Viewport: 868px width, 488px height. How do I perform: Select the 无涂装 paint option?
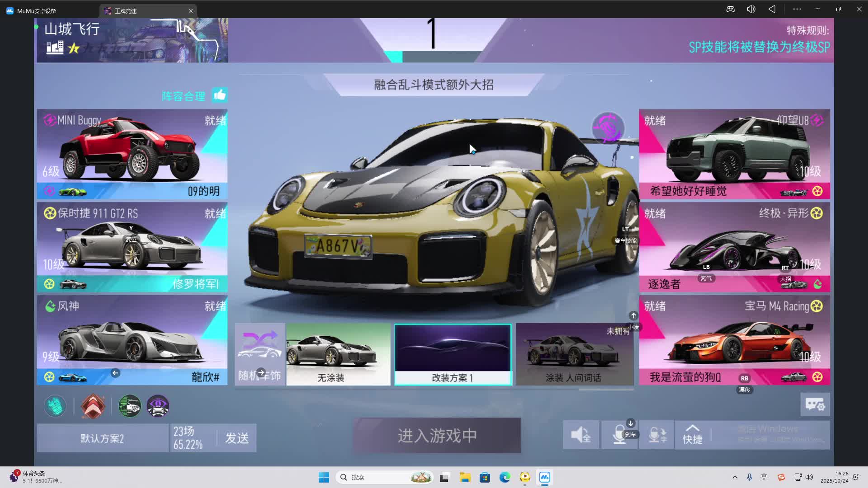tap(338, 354)
